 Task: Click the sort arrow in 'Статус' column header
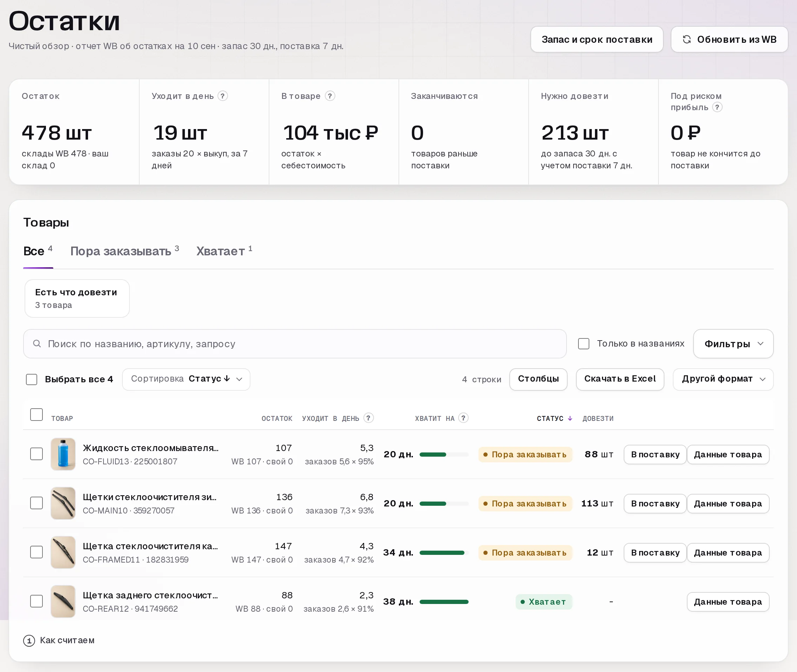point(570,418)
